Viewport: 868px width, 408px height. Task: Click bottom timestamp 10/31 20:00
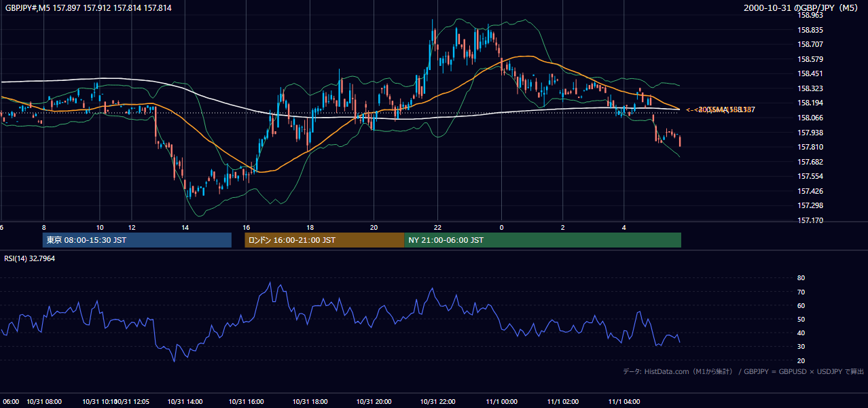374,402
